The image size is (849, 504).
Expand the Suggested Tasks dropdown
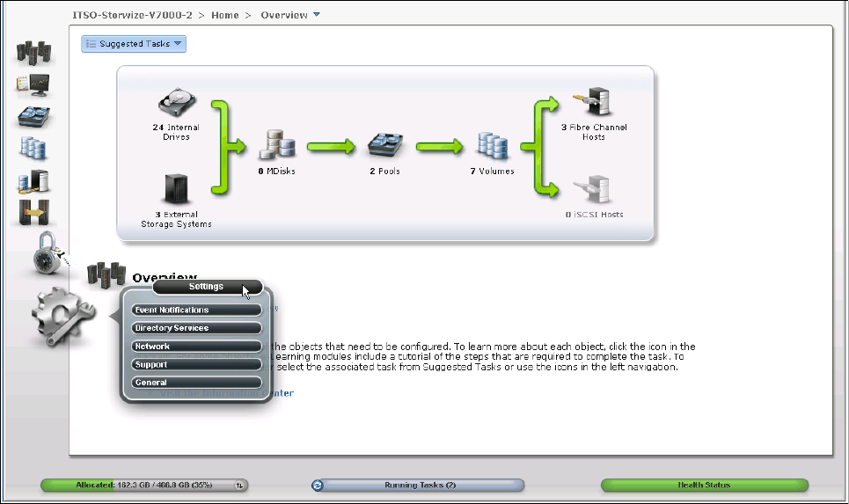click(134, 44)
